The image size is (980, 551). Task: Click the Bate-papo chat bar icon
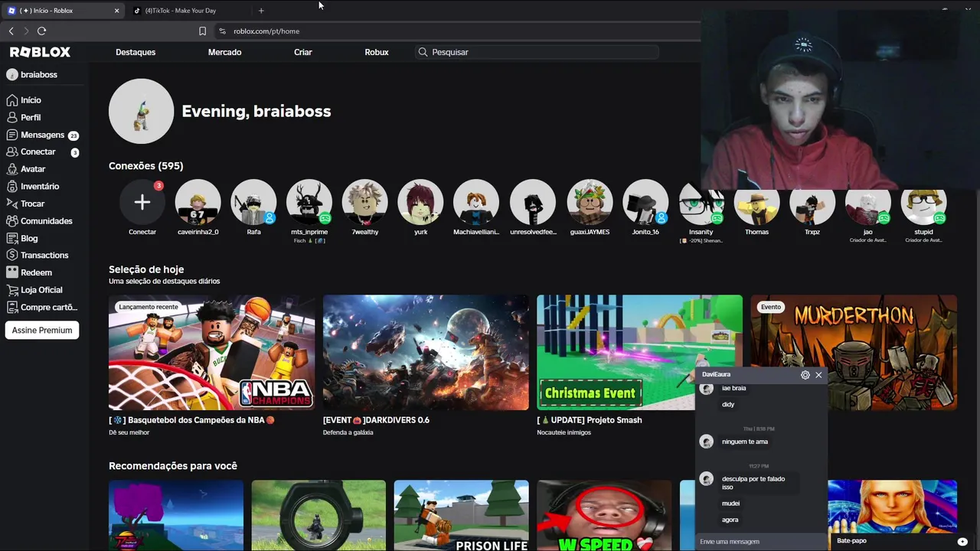click(x=962, y=541)
